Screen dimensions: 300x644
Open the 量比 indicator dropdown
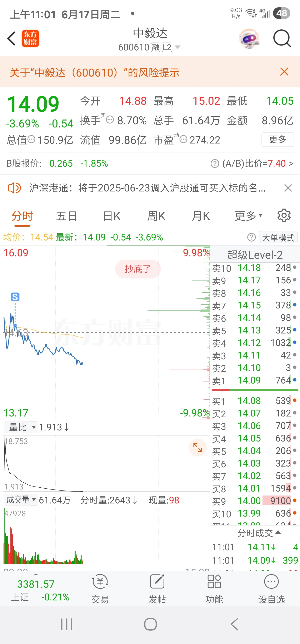21,427
